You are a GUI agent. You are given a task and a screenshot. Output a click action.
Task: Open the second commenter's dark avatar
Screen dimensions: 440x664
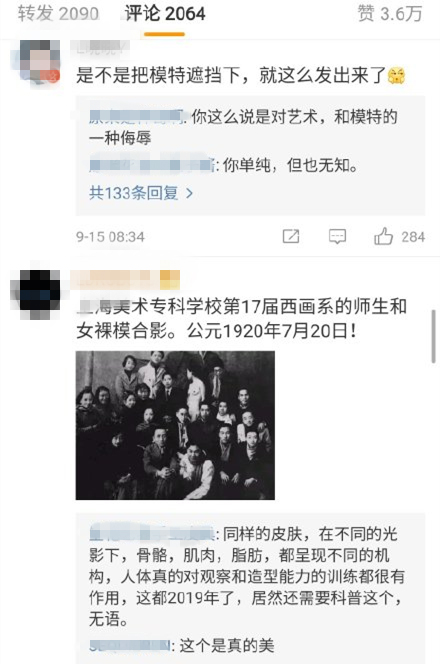pyautogui.click(x=37, y=291)
